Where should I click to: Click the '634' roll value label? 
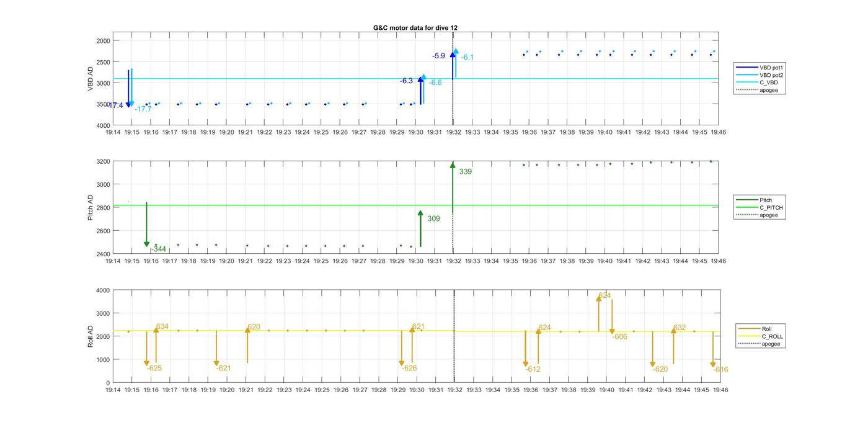pos(162,327)
